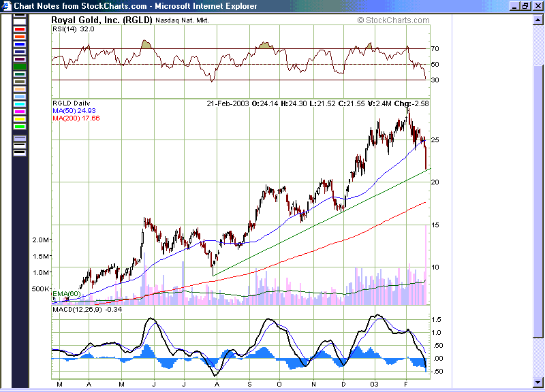Click the scrollbar up arrow

[x=538, y=20]
